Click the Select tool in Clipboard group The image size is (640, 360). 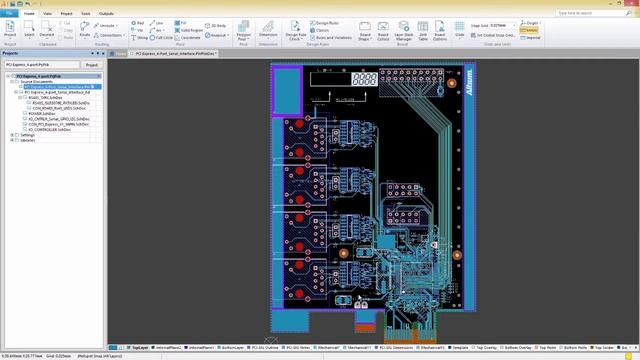(29, 29)
